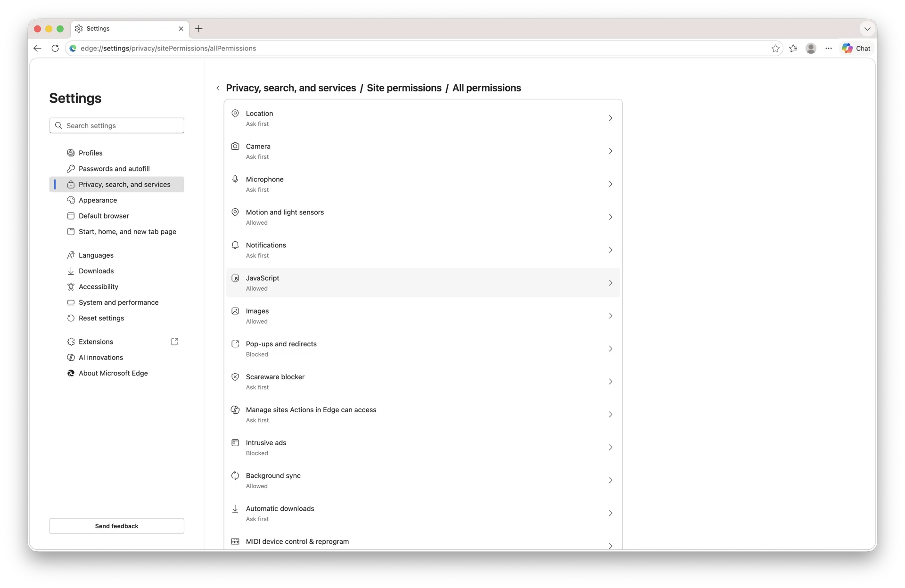Expand Notifications permission chevron

click(610, 250)
